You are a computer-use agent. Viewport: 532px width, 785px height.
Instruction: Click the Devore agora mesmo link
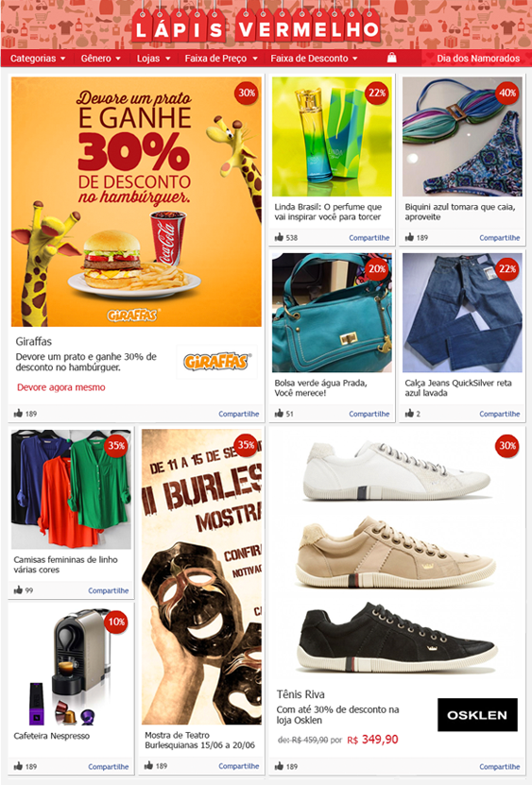coord(61,387)
